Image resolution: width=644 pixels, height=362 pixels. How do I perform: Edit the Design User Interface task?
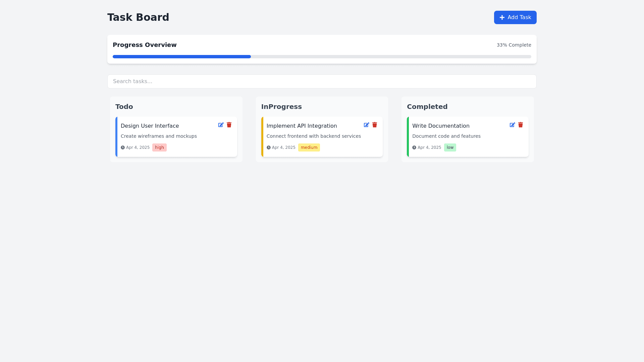(221, 125)
